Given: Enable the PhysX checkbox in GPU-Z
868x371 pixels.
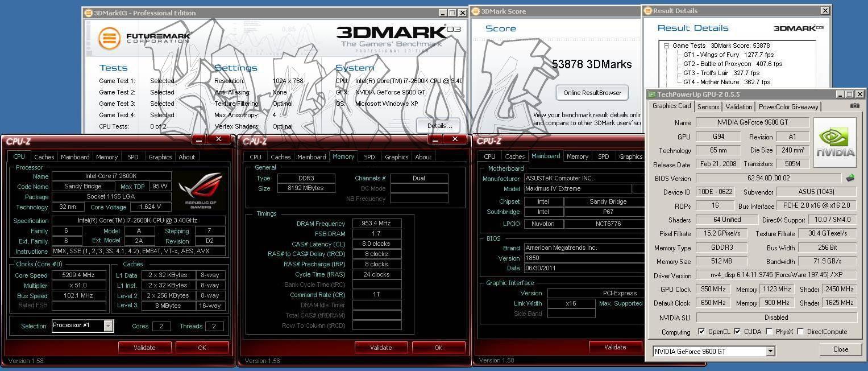Looking at the screenshot, I should (769, 332).
